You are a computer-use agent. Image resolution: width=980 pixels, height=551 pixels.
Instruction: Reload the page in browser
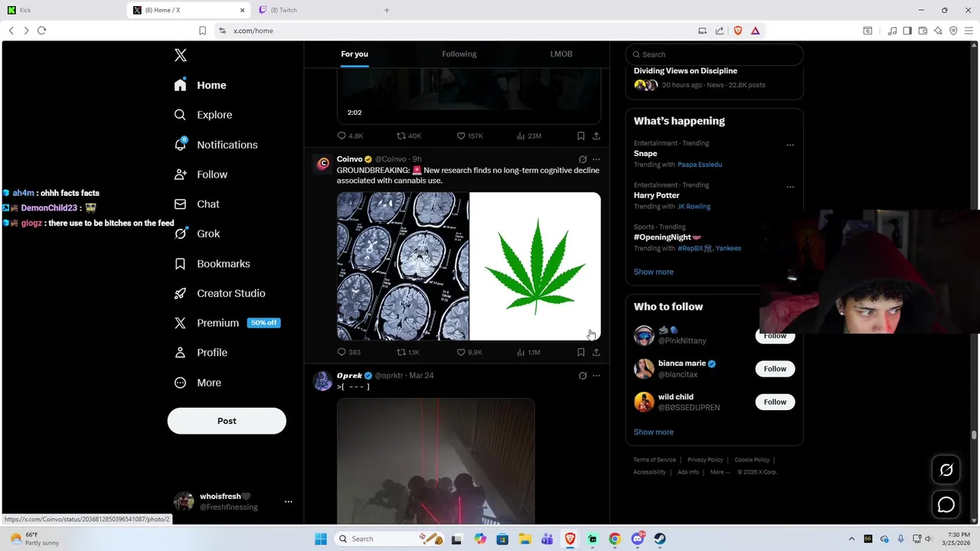coord(42,31)
